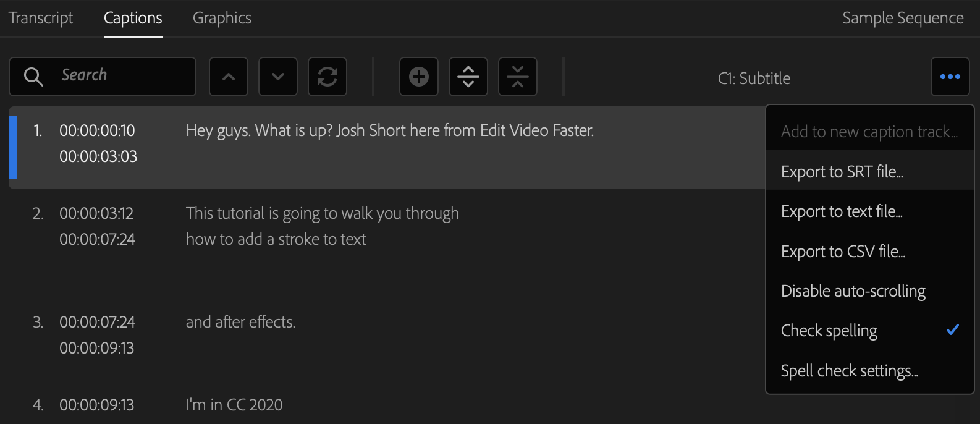This screenshot has width=980, height=424.
Task: Click inside the Search input field
Action: pyautogui.click(x=103, y=77)
